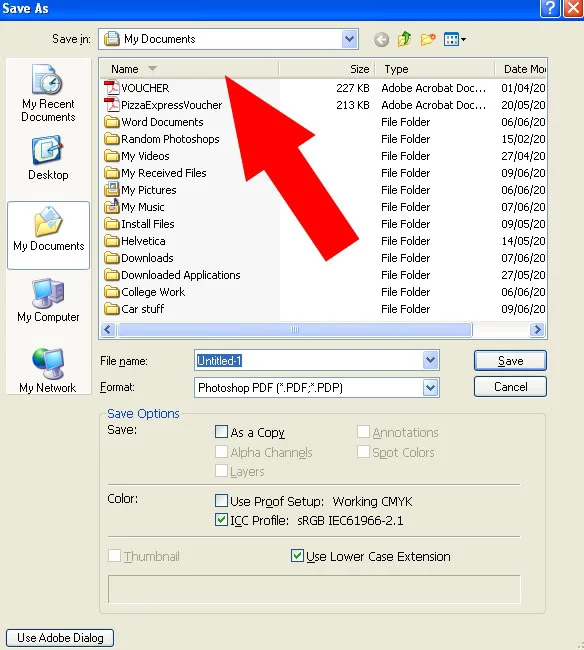Open My Recent Documents shortcut
The height and width of the screenshot is (650, 584).
48,93
